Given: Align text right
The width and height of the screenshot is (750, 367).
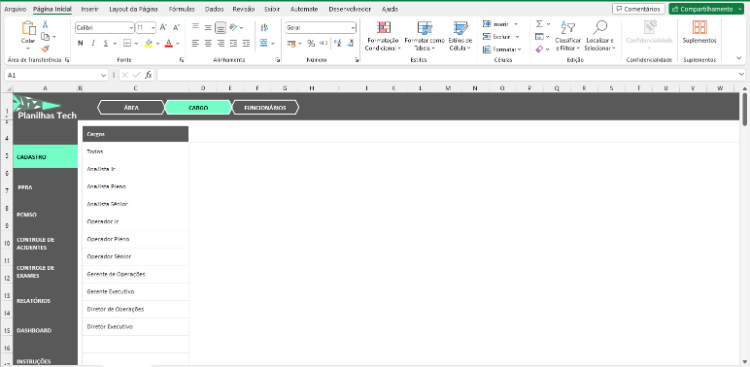Looking at the screenshot, I should [x=221, y=44].
